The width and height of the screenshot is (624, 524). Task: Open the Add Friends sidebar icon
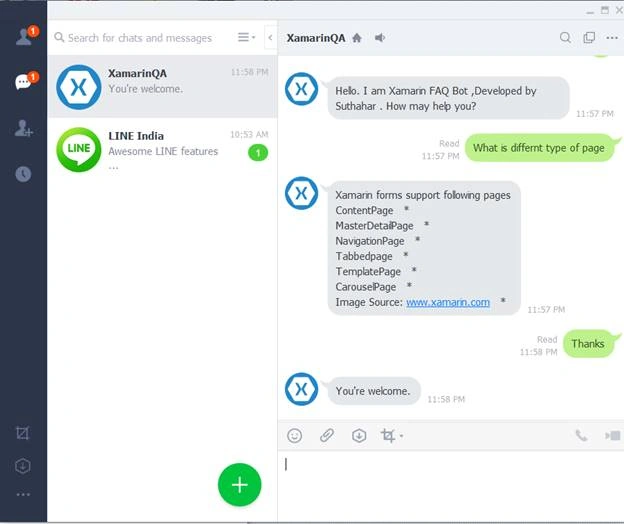(x=23, y=129)
